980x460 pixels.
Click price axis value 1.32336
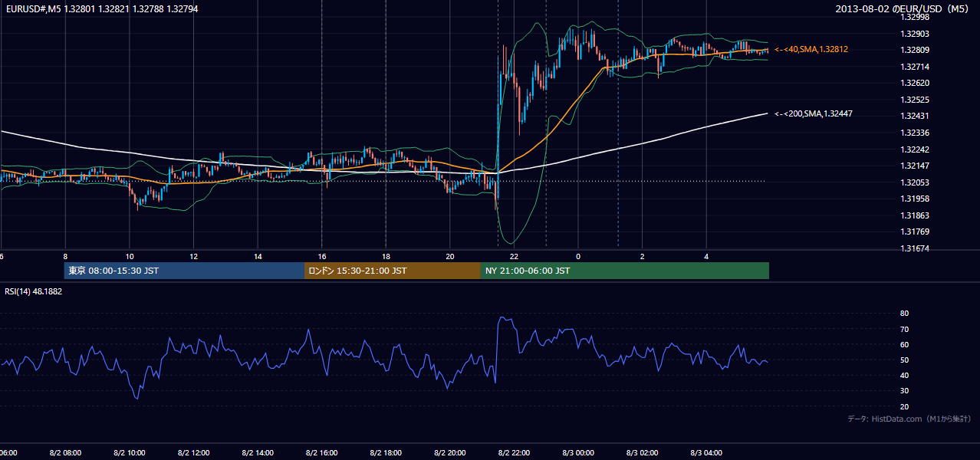[914, 133]
